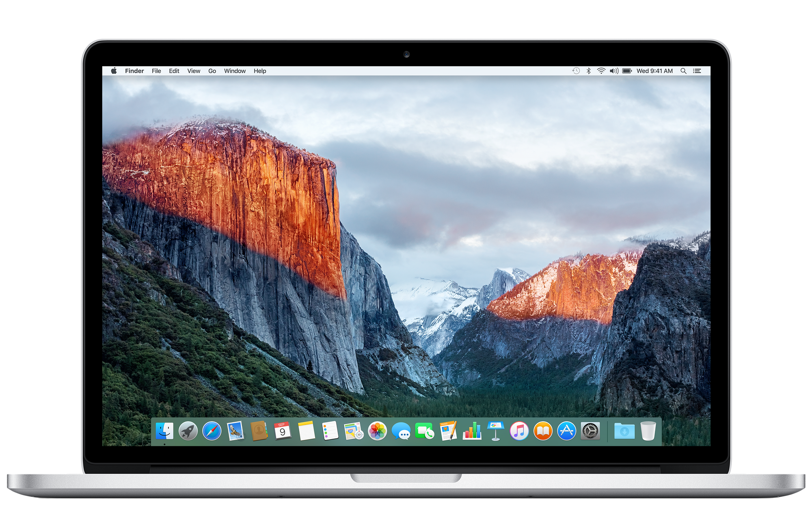812x532 pixels.
Task: Open Contacts book icon in Dock
Action: [259, 431]
